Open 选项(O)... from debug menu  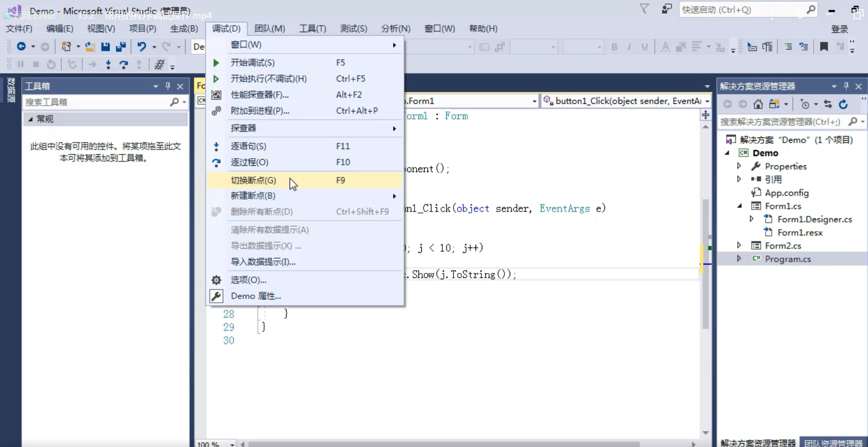pos(305,280)
